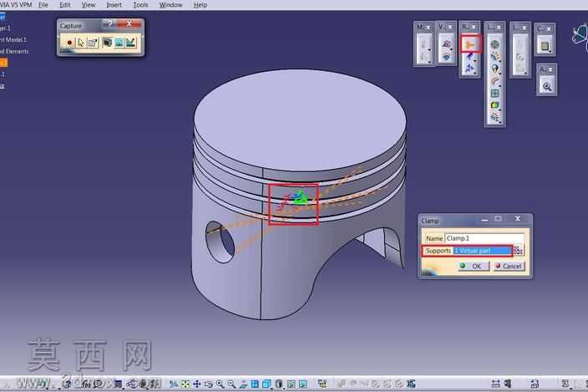Click the circular mesh icon in loads toolbar
This screenshot has height=392, width=588.
[x=494, y=44]
